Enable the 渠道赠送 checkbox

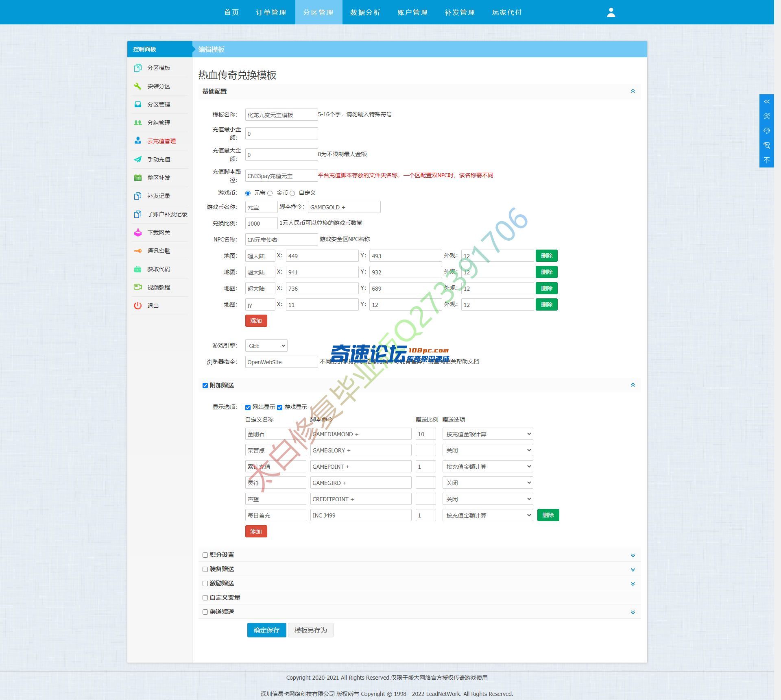pos(205,612)
